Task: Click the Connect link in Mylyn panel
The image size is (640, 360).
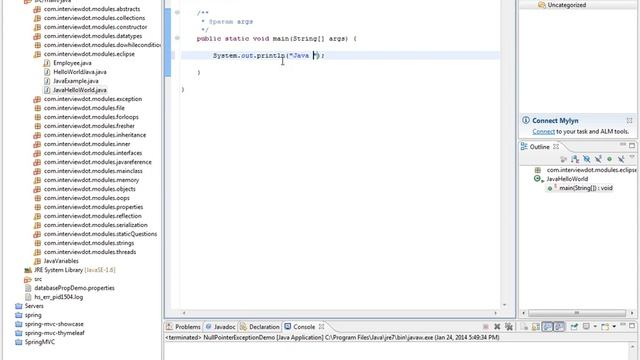Action: point(543,131)
